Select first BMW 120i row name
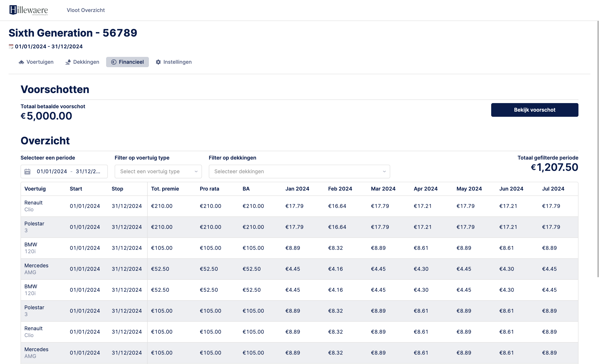Viewport: 599px width, 364px height. 31,248
